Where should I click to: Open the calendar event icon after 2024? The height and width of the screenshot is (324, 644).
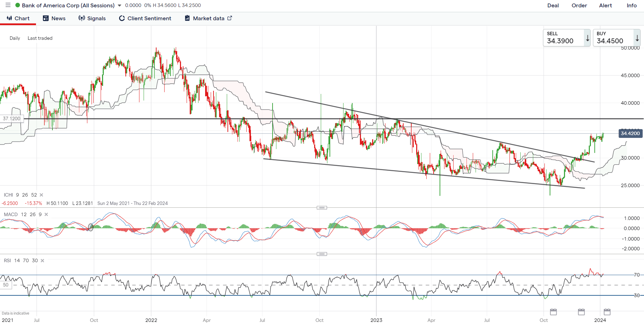pos(607,312)
